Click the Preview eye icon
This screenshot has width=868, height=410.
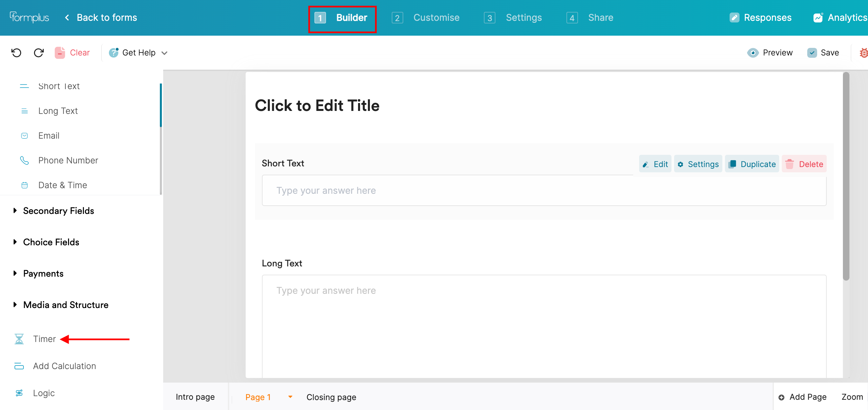753,53
